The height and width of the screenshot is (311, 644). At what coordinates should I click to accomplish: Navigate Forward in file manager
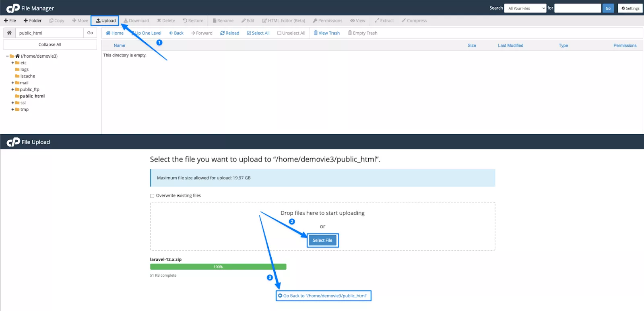tap(202, 33)
